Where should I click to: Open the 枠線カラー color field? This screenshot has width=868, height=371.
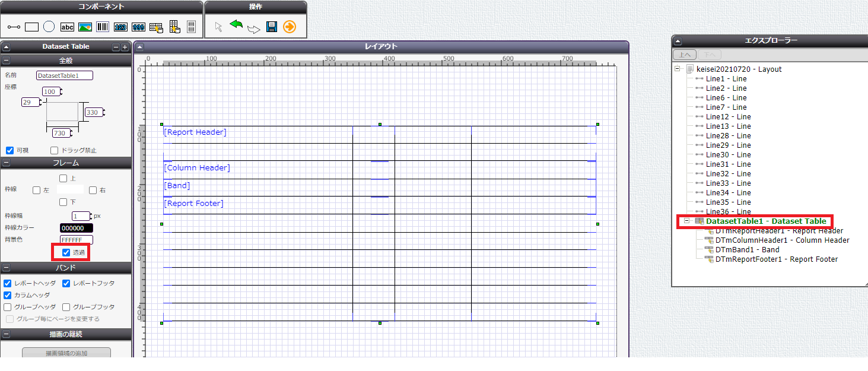[76, 228]
